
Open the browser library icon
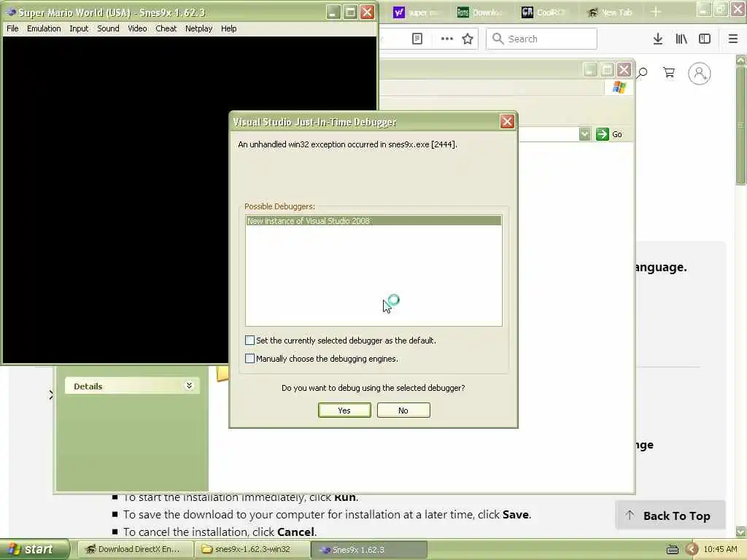coord(681,39)
